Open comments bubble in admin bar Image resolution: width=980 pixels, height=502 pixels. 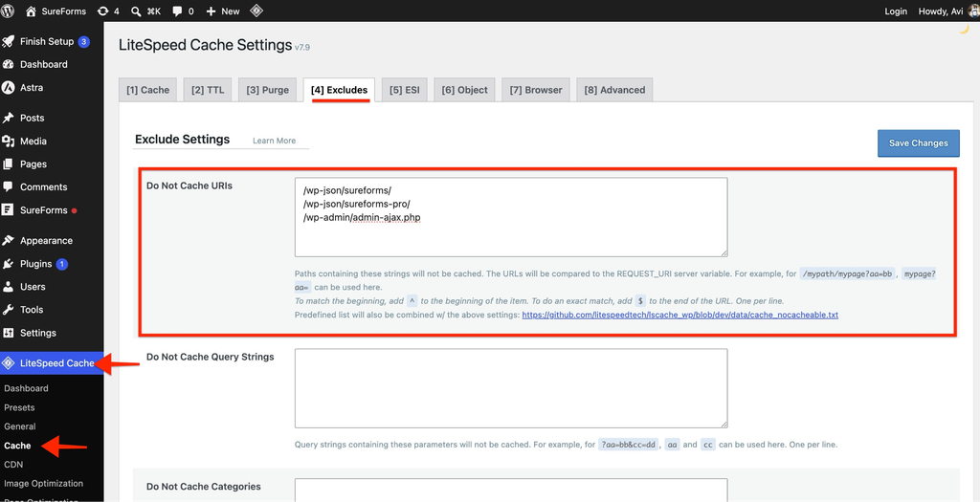click(x=183, y=11)
